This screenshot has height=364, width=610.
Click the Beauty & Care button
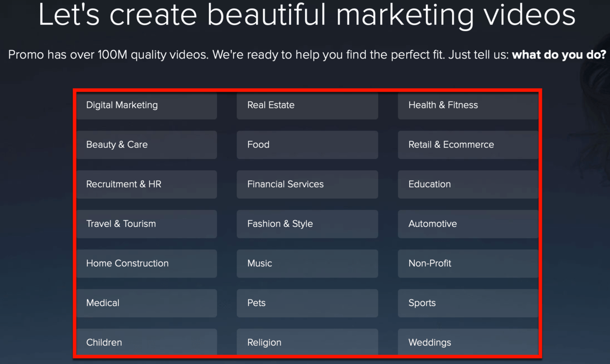point(146,145)
